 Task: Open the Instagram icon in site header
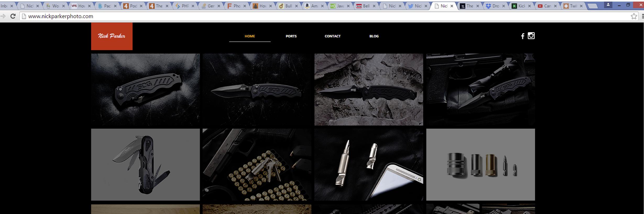[x=531, y=36]
